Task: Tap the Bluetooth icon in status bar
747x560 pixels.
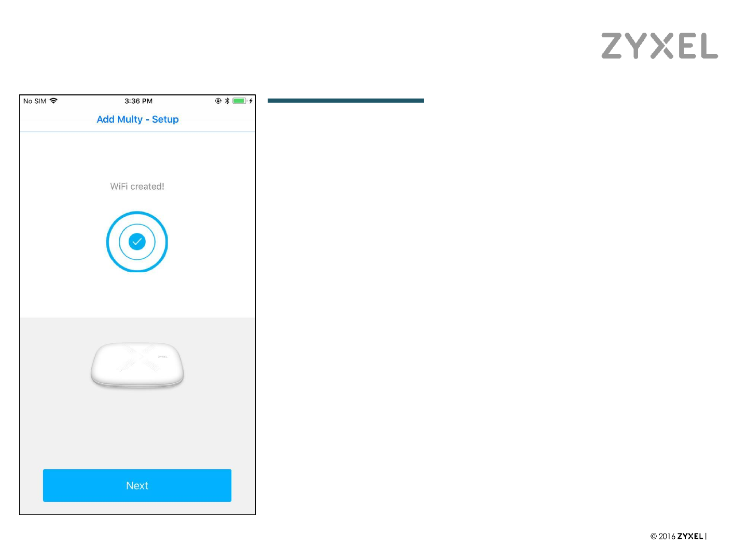Action: pos(227,101)
